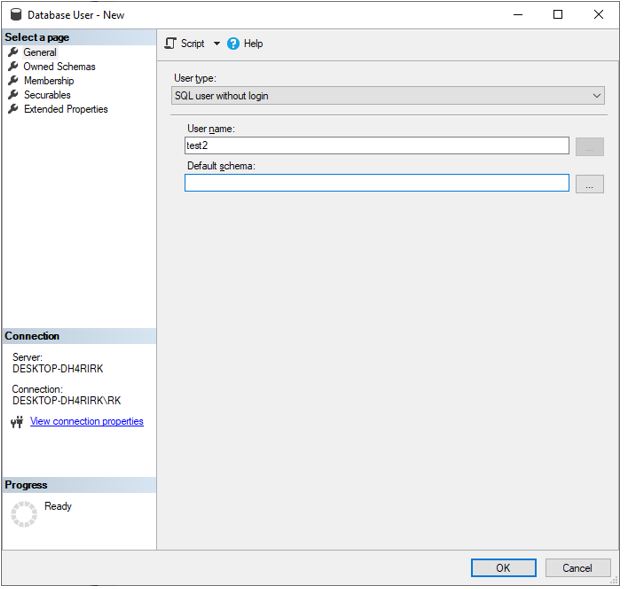Browse for default schema with ellipsis button
This screenshot has width=624, height=589.
590,184
